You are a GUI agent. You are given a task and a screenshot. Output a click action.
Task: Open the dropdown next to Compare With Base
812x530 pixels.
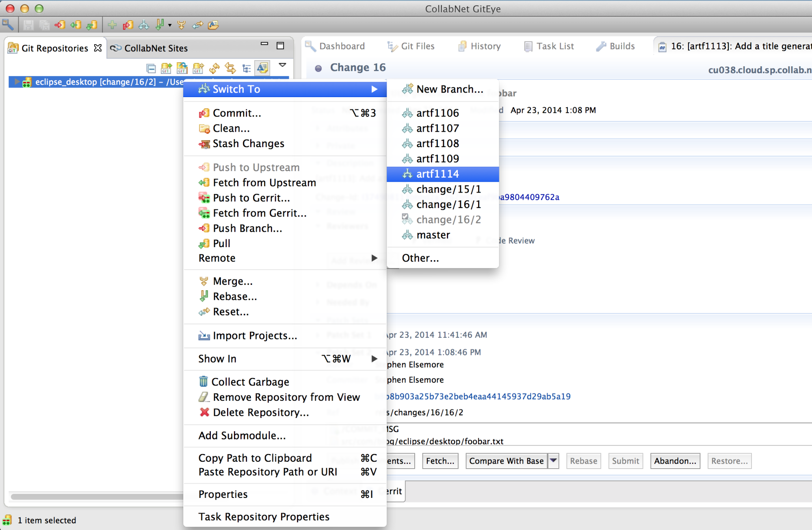point(553,461)
